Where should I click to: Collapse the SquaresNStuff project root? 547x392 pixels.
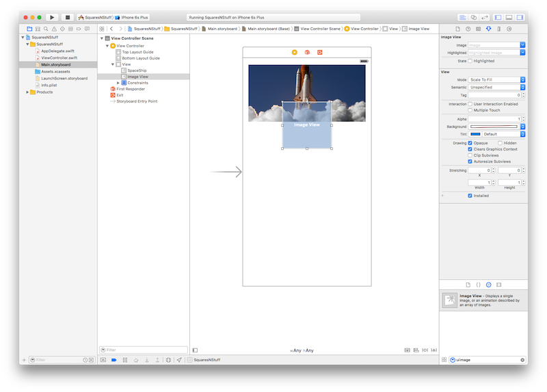pos(23,37)
